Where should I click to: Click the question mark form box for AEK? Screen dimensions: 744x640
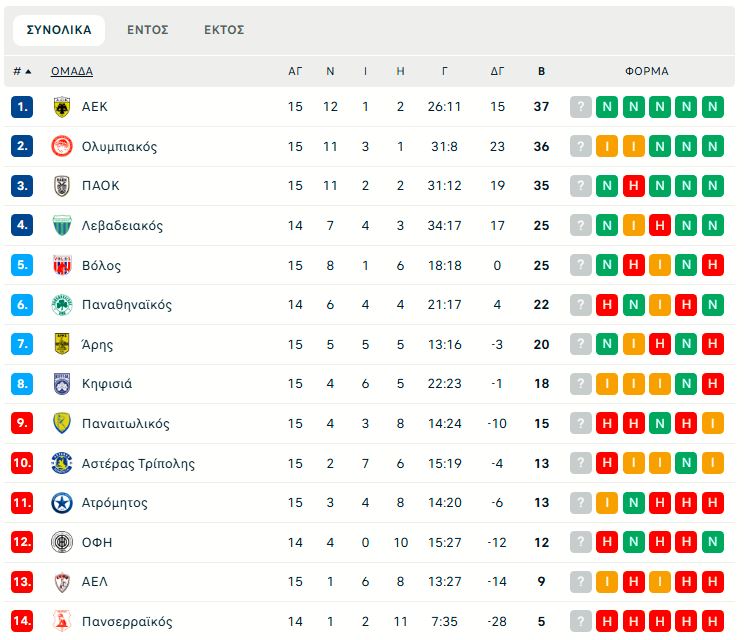click(581, 107)
